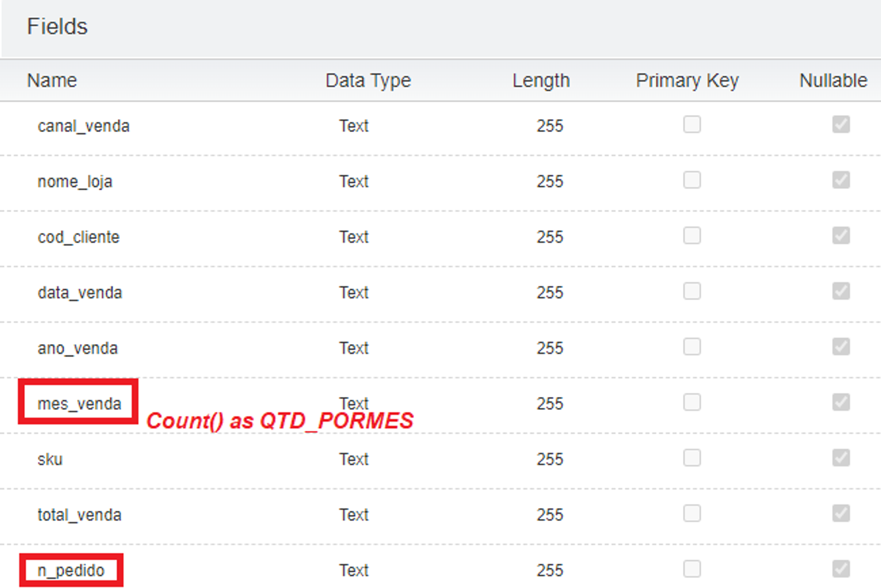Set sku as Primary Key
The height and width of the screenshot is (588, 881).
tap(692, 458)
